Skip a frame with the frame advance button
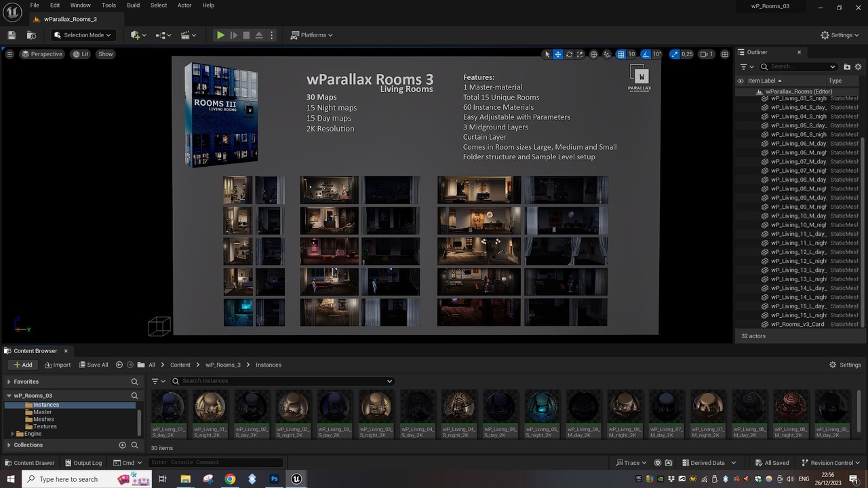 point(233,35)
